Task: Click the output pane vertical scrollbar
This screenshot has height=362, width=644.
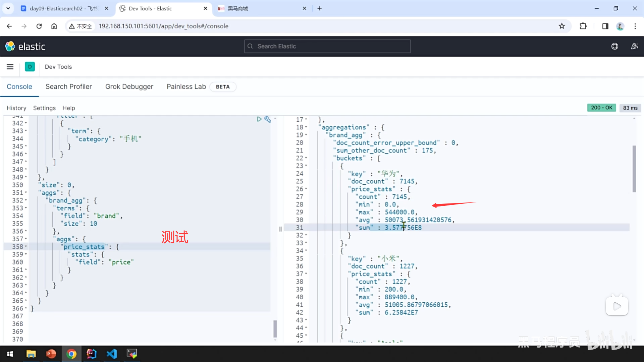Action: click(634, 169)
